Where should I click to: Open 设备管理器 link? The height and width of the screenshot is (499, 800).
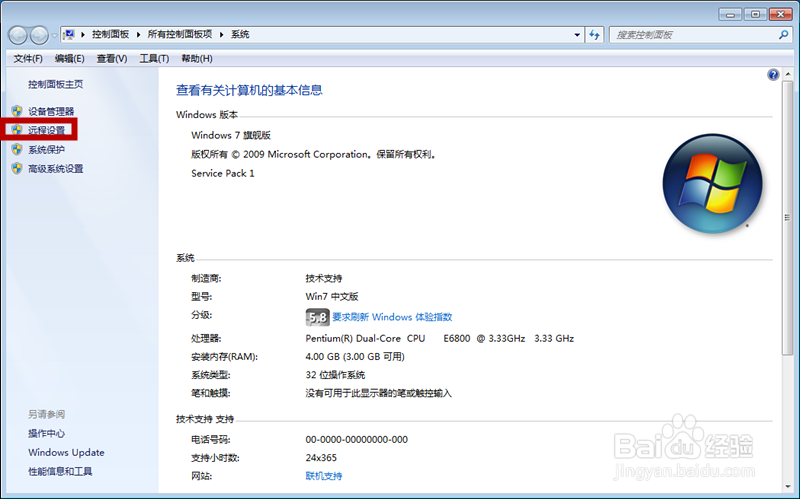pos(51,111)
